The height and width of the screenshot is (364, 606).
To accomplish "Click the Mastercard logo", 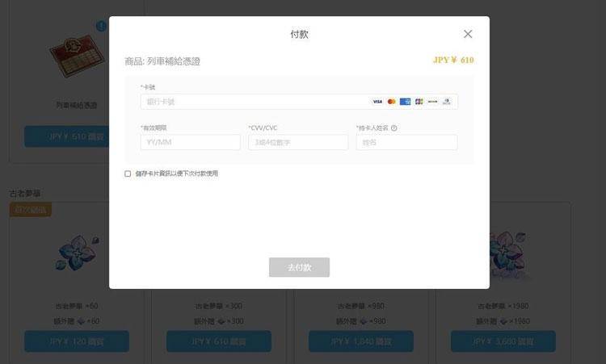I will (391, 102).
